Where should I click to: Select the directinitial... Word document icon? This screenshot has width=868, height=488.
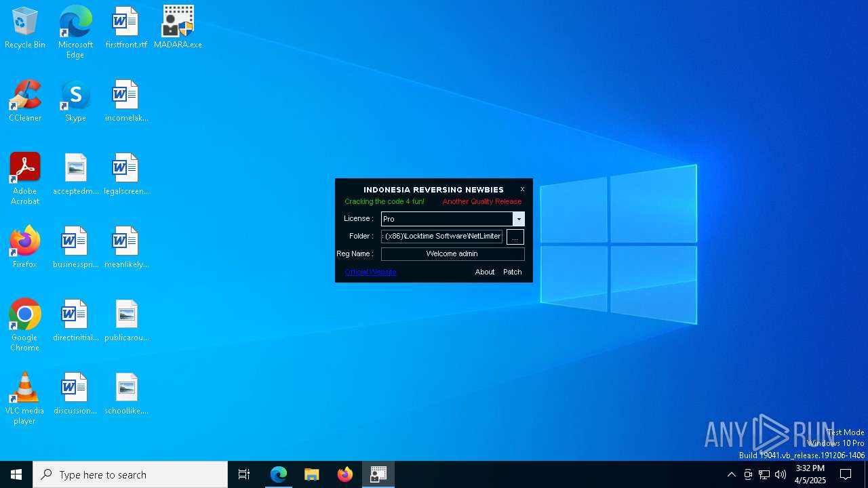click(75, 321)
